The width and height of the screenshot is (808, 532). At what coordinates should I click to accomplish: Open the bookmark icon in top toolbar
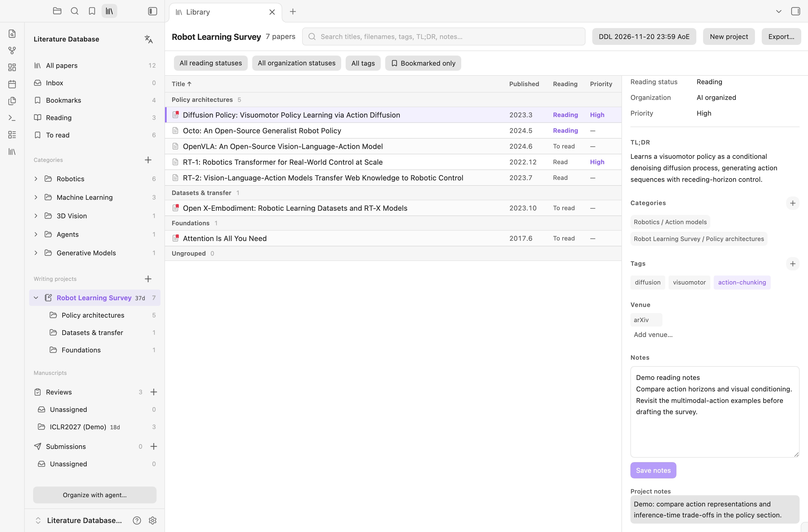(92, 11)
